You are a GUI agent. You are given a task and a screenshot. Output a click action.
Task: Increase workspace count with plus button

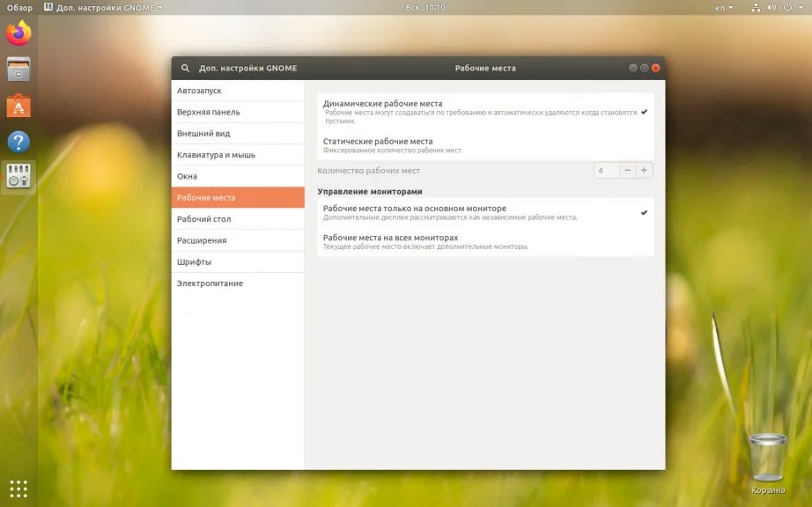pos(644,170)
